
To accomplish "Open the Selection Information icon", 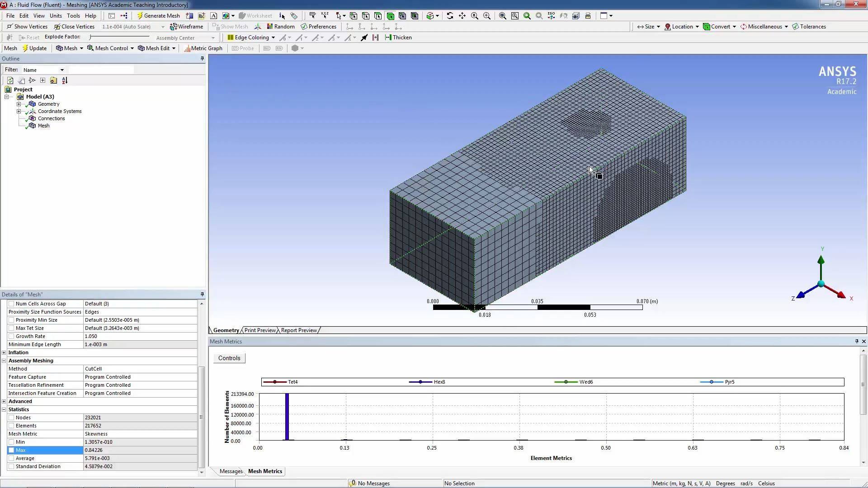I will coord(282,16).
